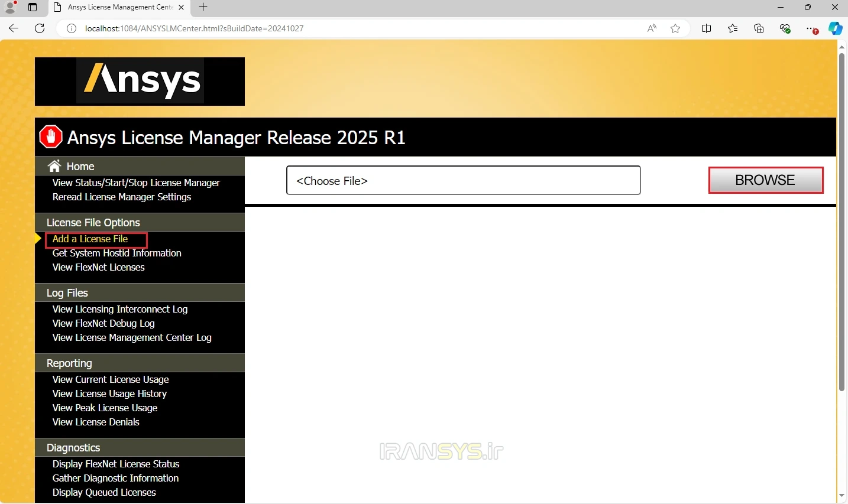Screen dimensions: 848x504
Task: Open the favorites list icon
Action: coord(733,28)
